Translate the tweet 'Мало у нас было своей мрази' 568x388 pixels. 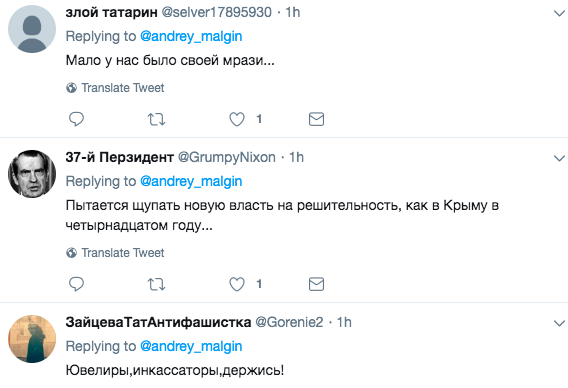(115, 88)
